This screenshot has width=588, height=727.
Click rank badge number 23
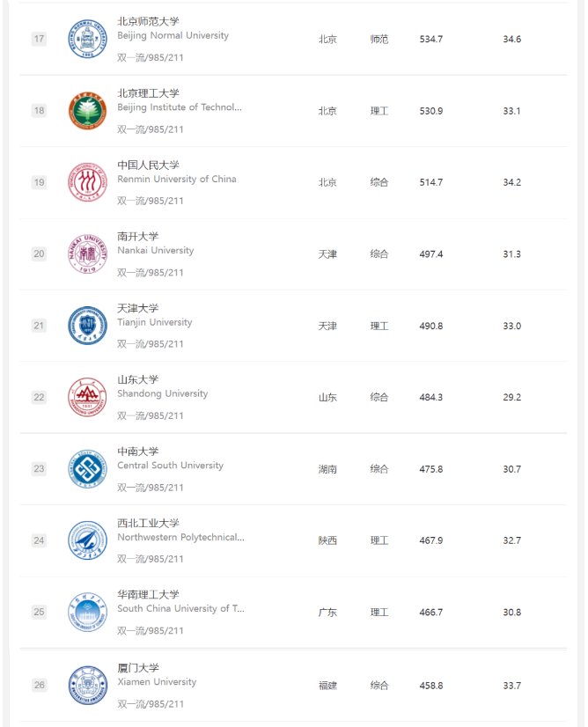[x=39, y=469]
